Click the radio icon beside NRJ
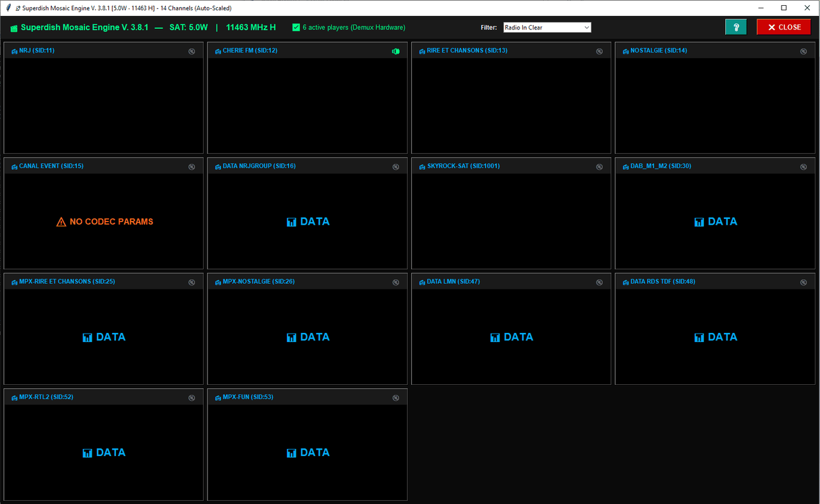The image size is (820, 504). [15, 51]
